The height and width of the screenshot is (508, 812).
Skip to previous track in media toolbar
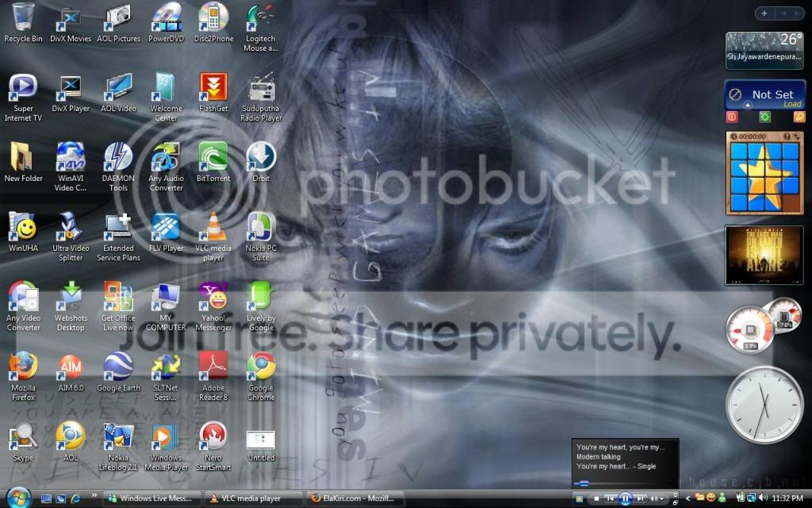[611, 498]
